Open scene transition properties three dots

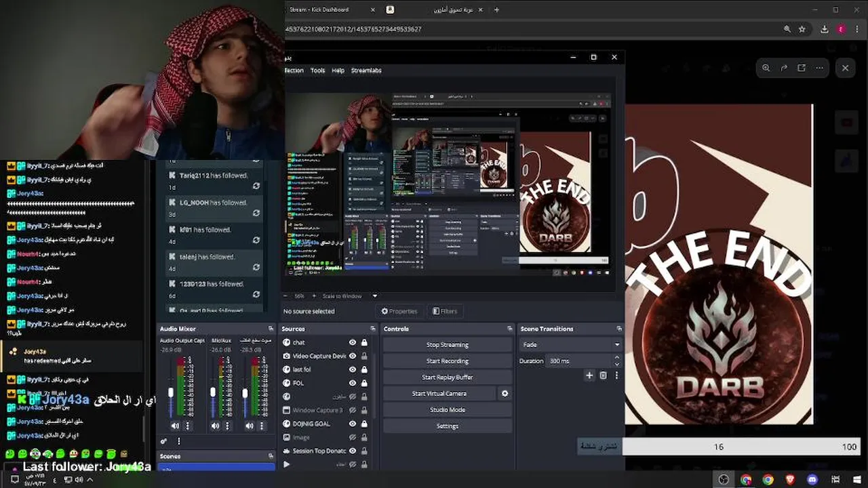click(x=616, y=375)
